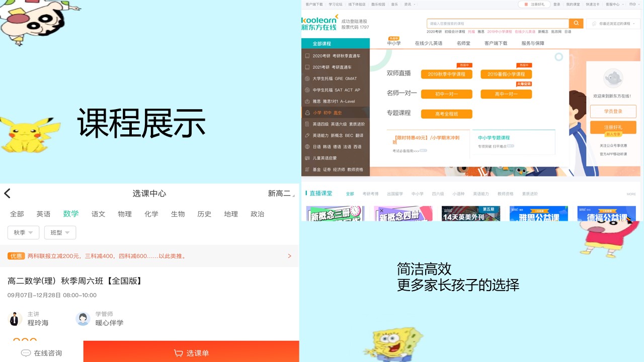Open the 在线少儿英语 navigation item

click(429, 43)
